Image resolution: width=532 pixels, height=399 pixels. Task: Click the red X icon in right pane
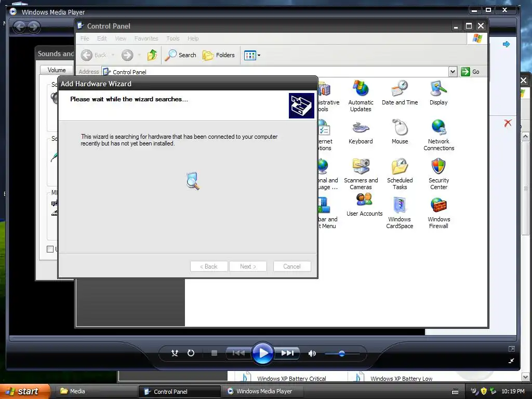click(x=508, y=123)
